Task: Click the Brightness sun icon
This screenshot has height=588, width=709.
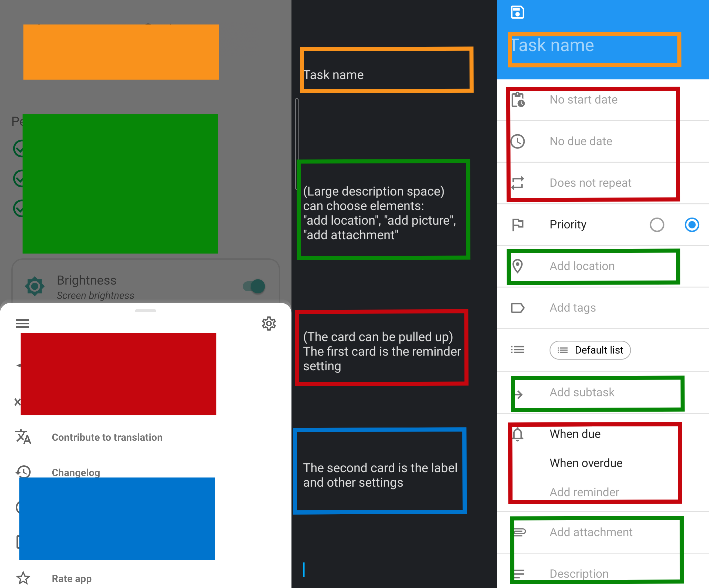Action: [35, 286]
